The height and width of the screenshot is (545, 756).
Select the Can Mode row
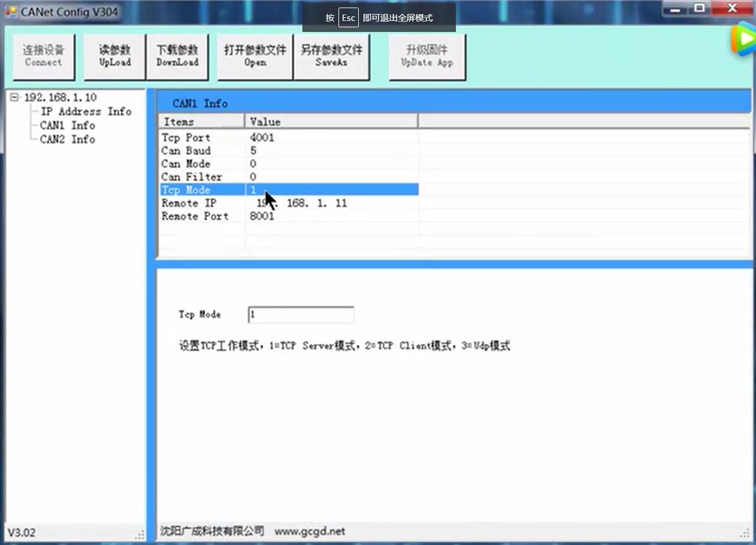point(186,164)
